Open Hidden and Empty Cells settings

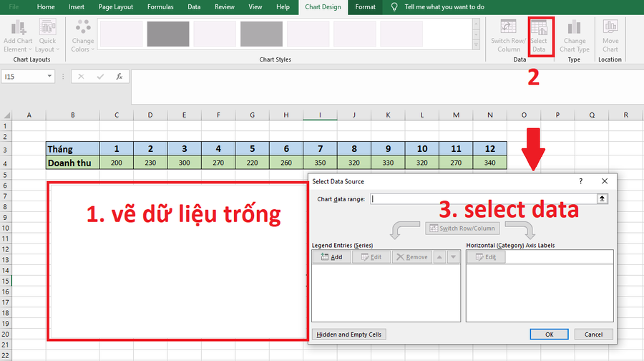click(349, 334)
